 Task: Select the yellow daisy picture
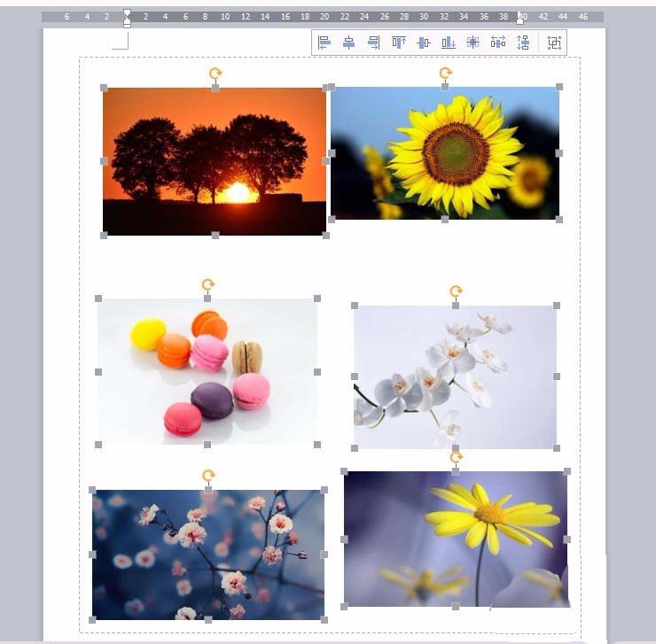456,539
